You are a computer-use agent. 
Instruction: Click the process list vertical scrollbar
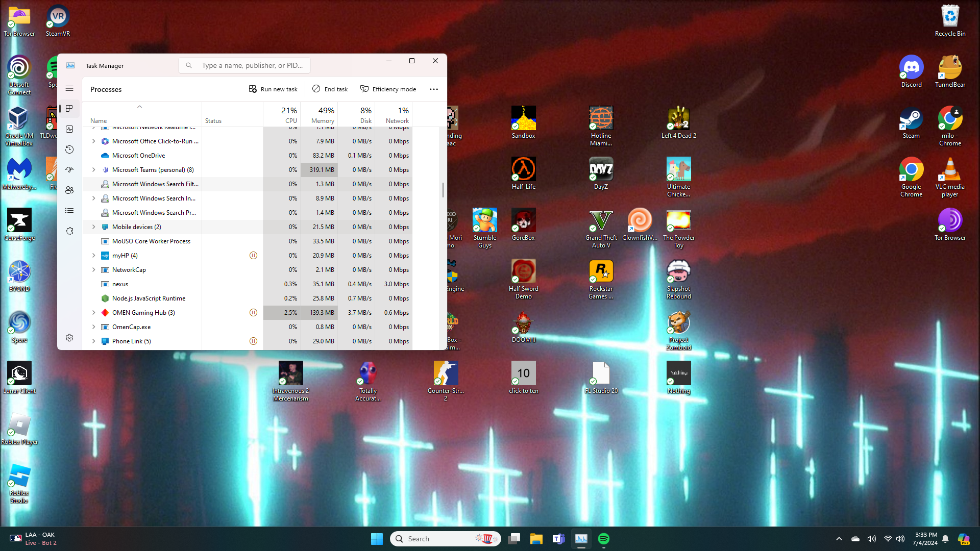(x=443, y=190)
